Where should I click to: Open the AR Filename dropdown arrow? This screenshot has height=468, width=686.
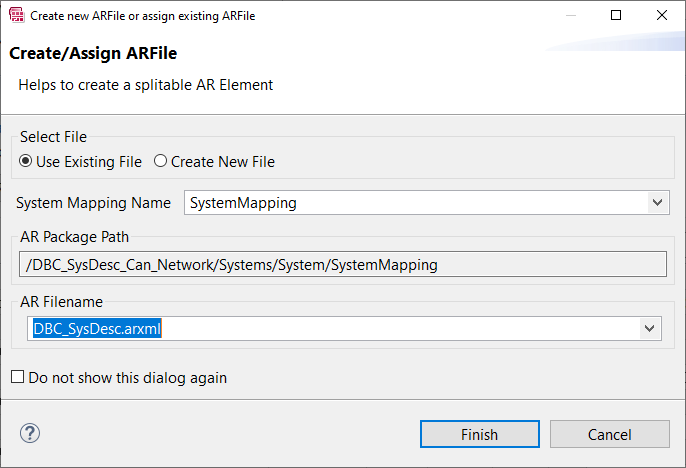coord(649,328)
